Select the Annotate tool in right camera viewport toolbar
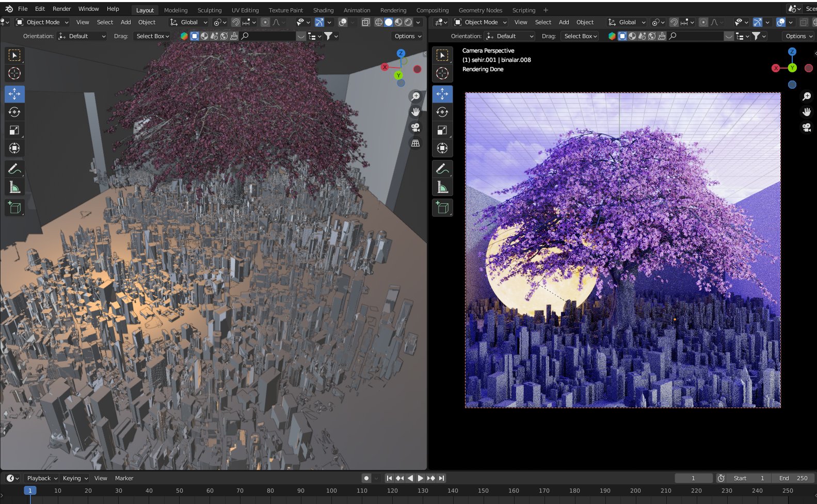This screenshot has height=504, width=817. coord(442,169)
